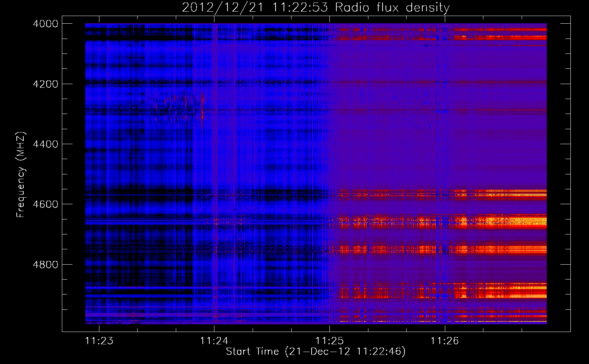This screenshot has width=589, height=364.
Task: Click the 4400 frequency axis label
Action: [x=46, y=144]
